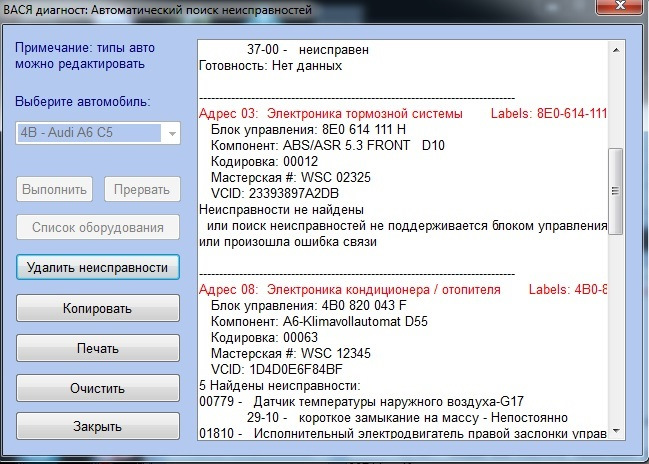The image size is (649, 464).
Task: Click the line или поиск неисправностей не поддерживается
Action: (x=407, y=226)
